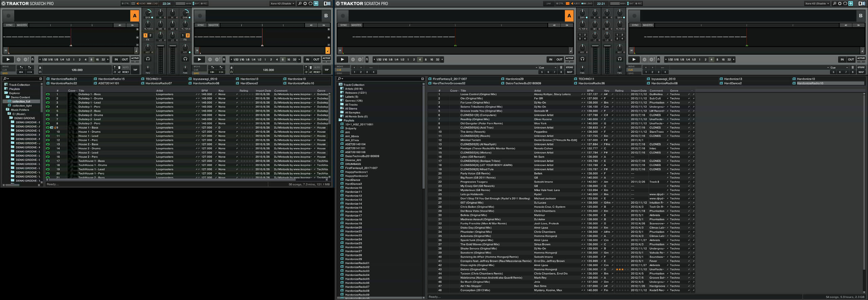The width and height of the screenshot is (868, 300).
Task: Toggle FX 2 on channel A left window
Action: [x=151, y=35]
